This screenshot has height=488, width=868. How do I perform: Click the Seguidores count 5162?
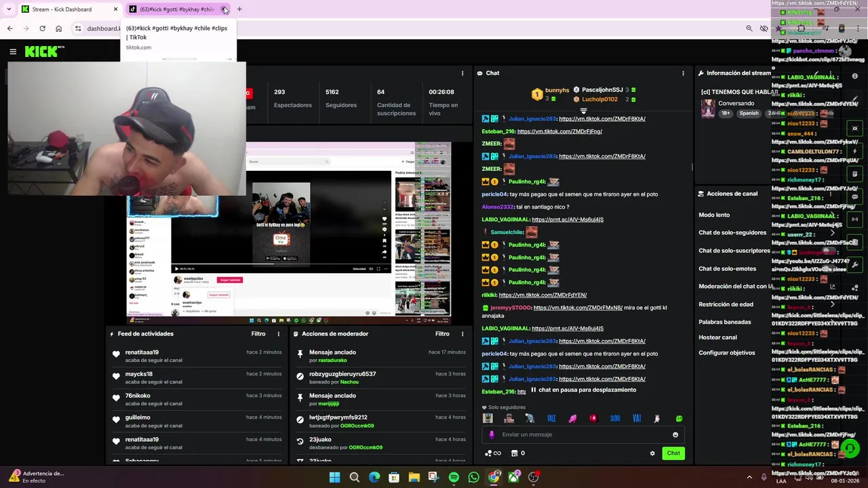point(332,91)
